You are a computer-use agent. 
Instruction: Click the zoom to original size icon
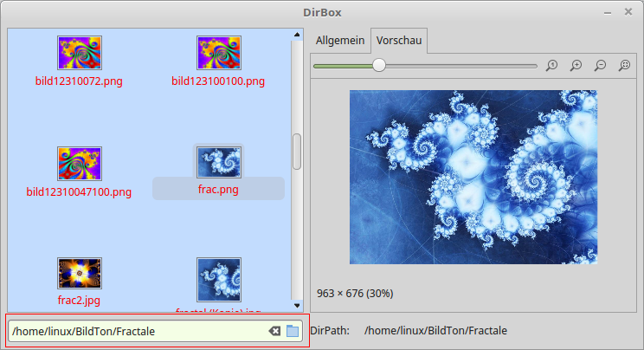(x=551, y=66)
